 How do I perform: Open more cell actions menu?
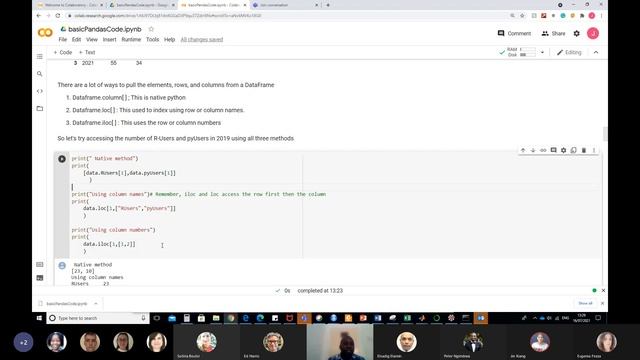point(594,150)
